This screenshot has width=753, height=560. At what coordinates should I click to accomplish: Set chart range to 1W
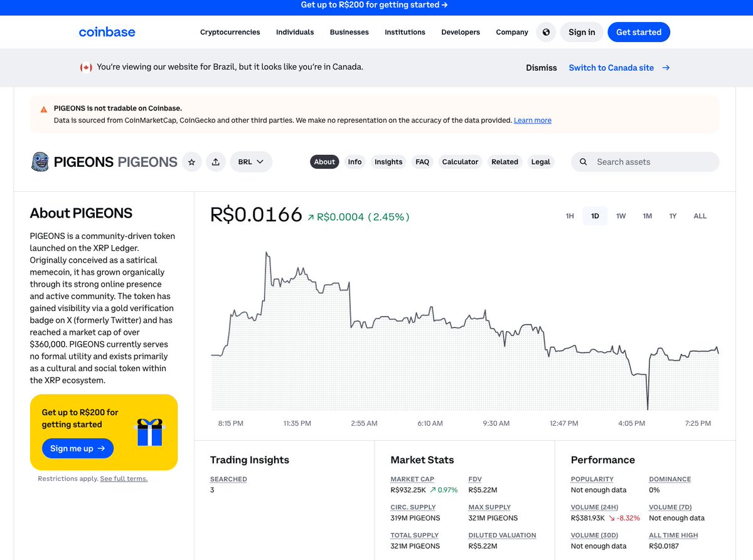621,216
